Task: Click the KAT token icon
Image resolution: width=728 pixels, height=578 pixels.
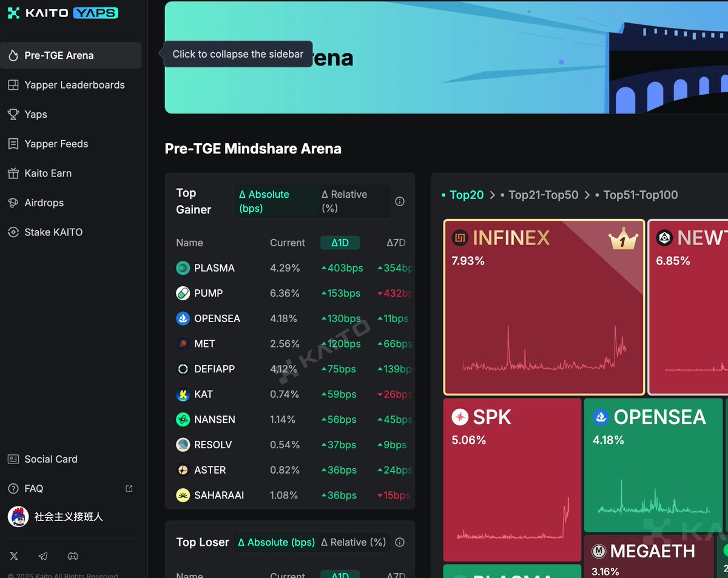Action: [183, 394]
